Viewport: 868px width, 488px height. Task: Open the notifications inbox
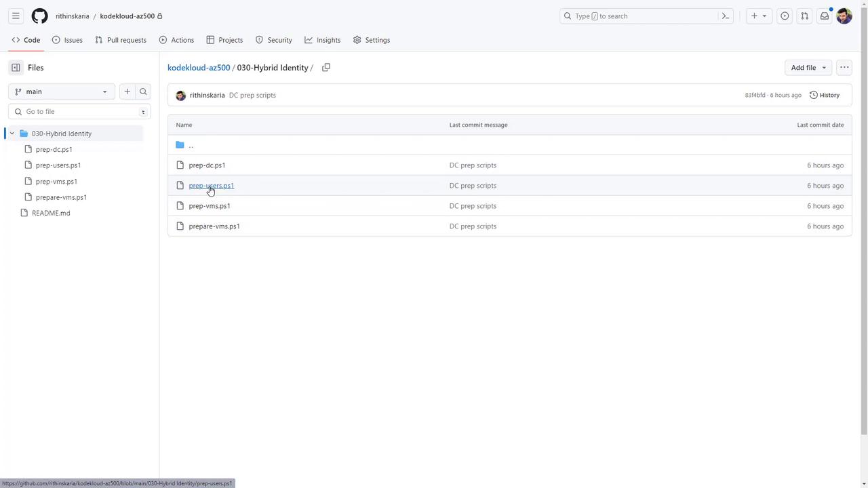coord(825,16)
